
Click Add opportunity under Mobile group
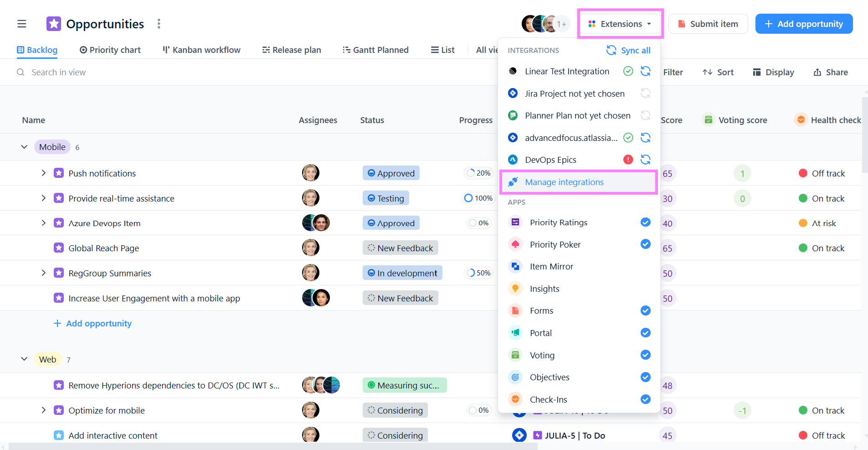(x=92, y=323)
